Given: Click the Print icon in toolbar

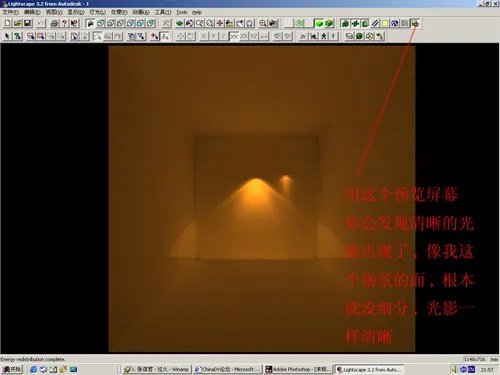Looking at the screenshot, I should [54, 23].
